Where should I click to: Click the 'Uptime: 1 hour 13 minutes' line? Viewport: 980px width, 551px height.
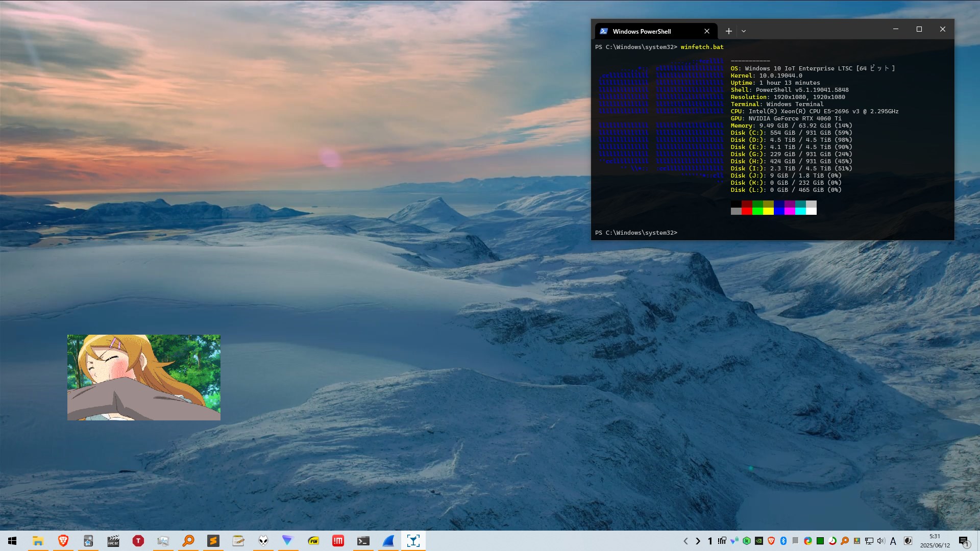[x=775, y=83]
